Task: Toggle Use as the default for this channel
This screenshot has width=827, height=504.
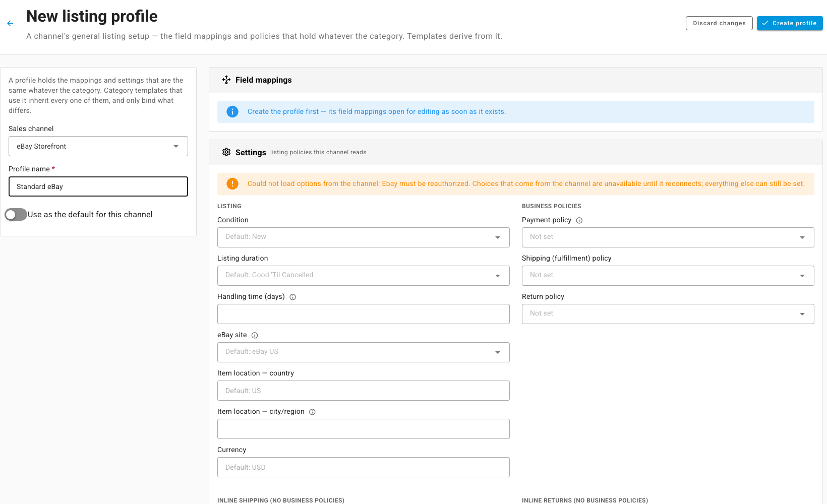Action: [x=16, y=215]
